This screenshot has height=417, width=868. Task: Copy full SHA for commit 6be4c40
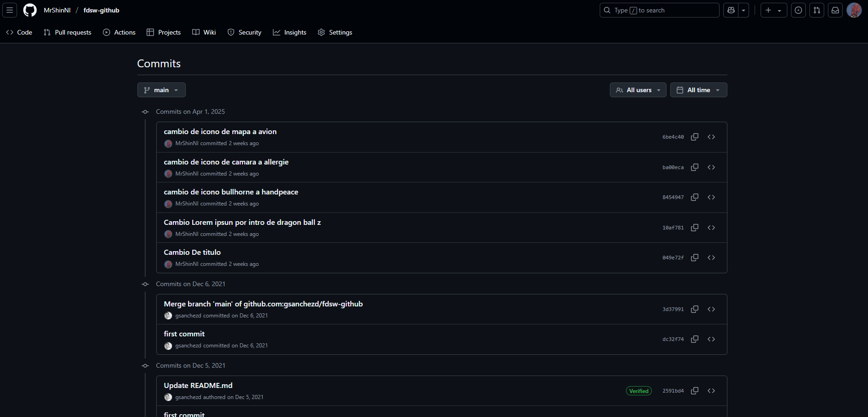click(x=695, y=137)
